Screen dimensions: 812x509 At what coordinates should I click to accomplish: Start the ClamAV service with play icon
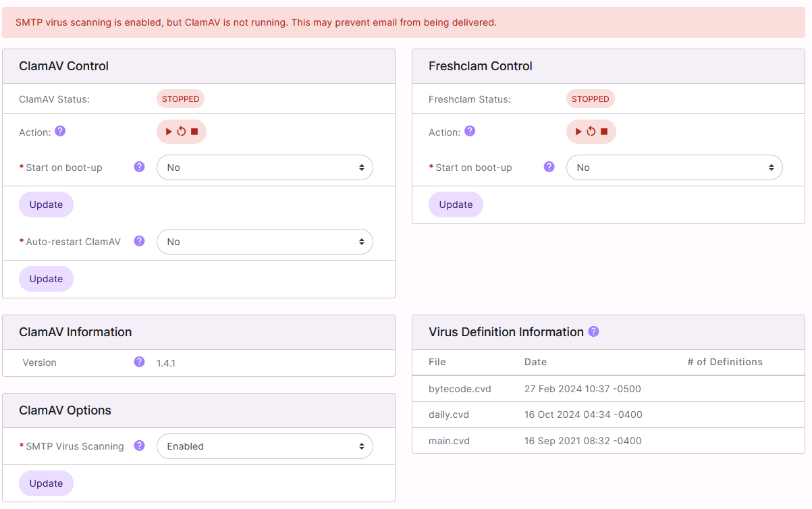click(169, 132)
